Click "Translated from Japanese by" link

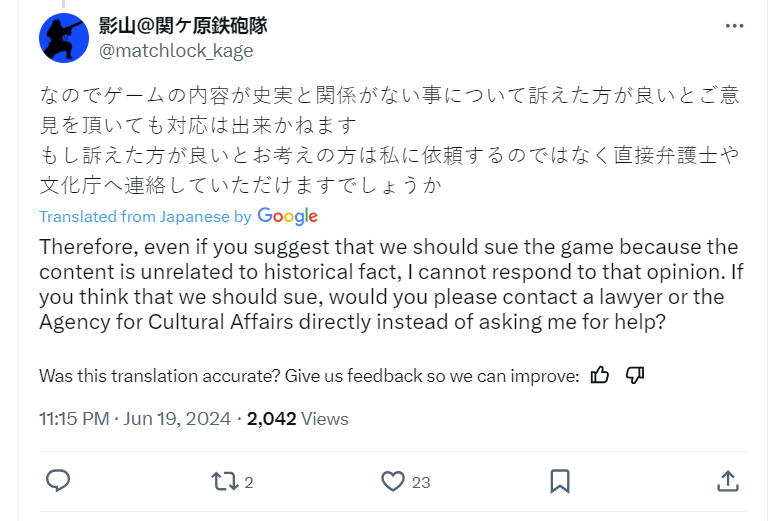coord(145,217)
